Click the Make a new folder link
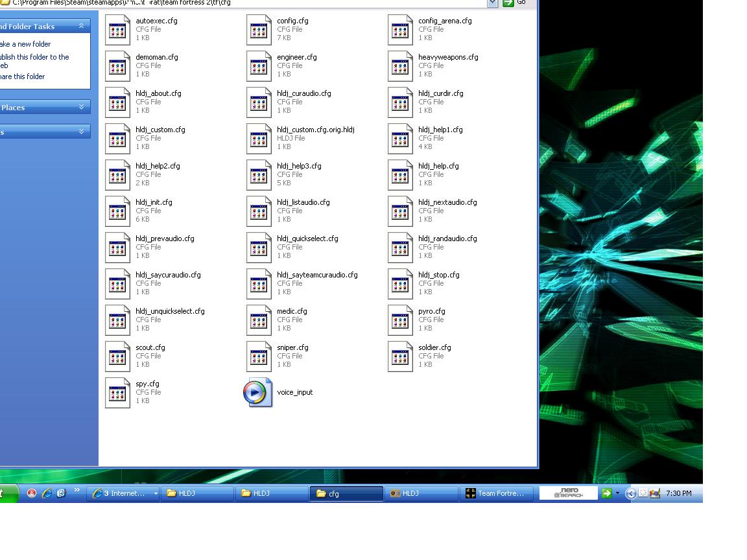747x560 pixels. coord(26,44)
